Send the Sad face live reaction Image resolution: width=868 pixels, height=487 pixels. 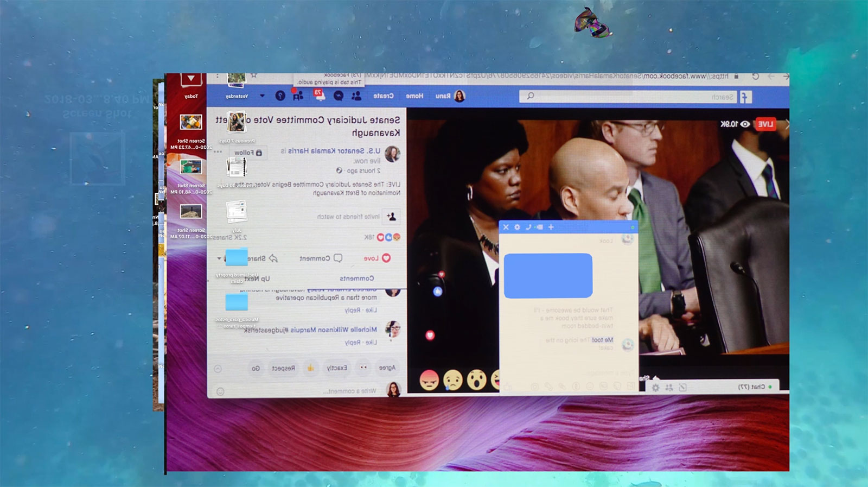[x=452, y=380]
